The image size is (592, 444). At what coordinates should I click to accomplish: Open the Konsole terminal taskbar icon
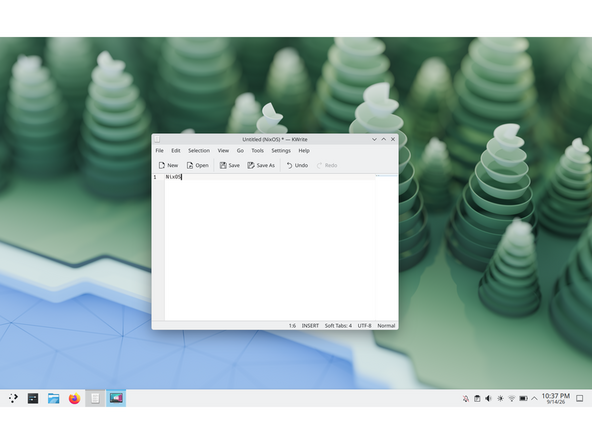(x=33, y=398)
